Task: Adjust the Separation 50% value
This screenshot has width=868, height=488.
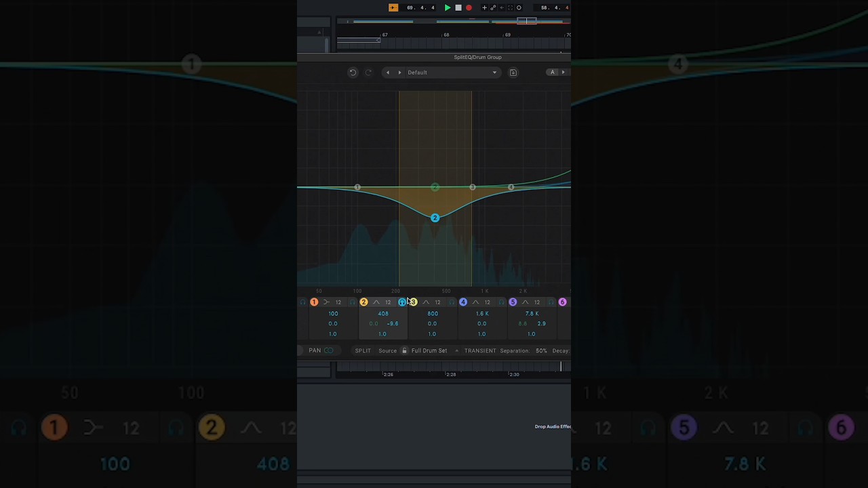Action: pos(541,350)
